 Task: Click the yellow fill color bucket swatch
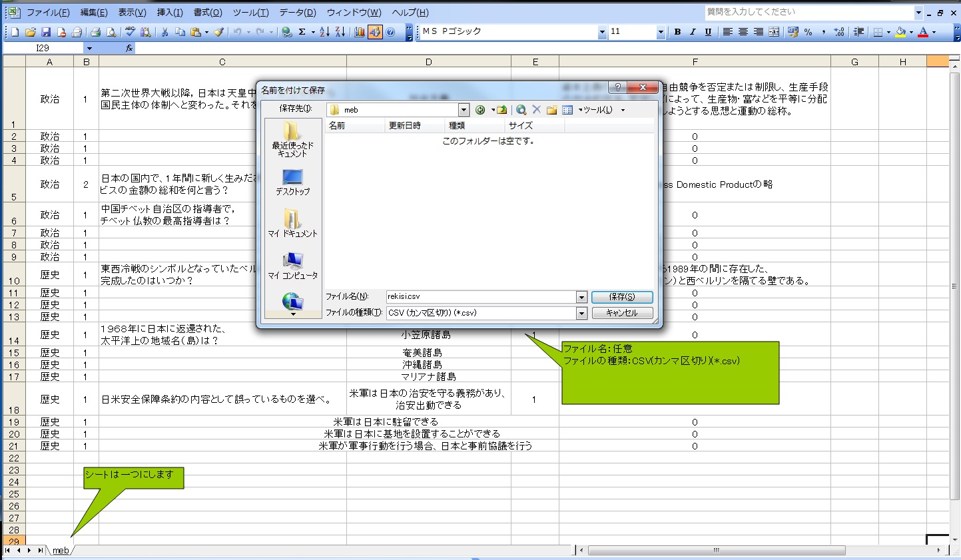(x=900, y=32)
